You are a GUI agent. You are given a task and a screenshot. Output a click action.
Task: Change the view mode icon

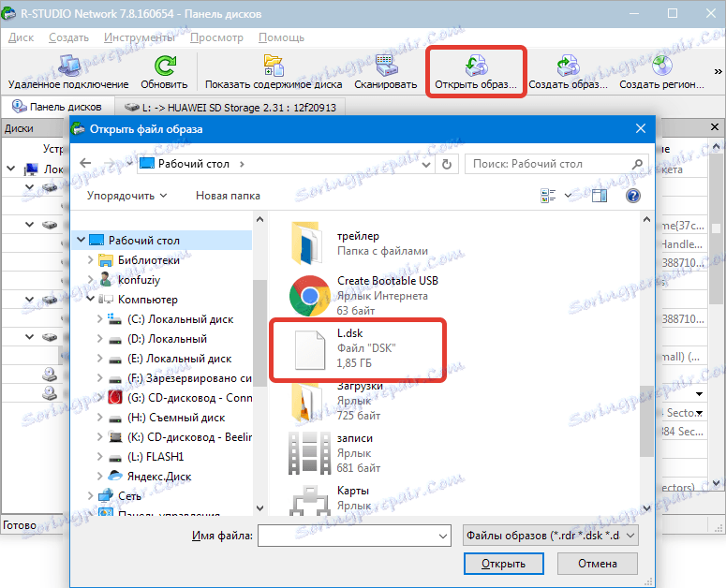[x=548, y=196]
